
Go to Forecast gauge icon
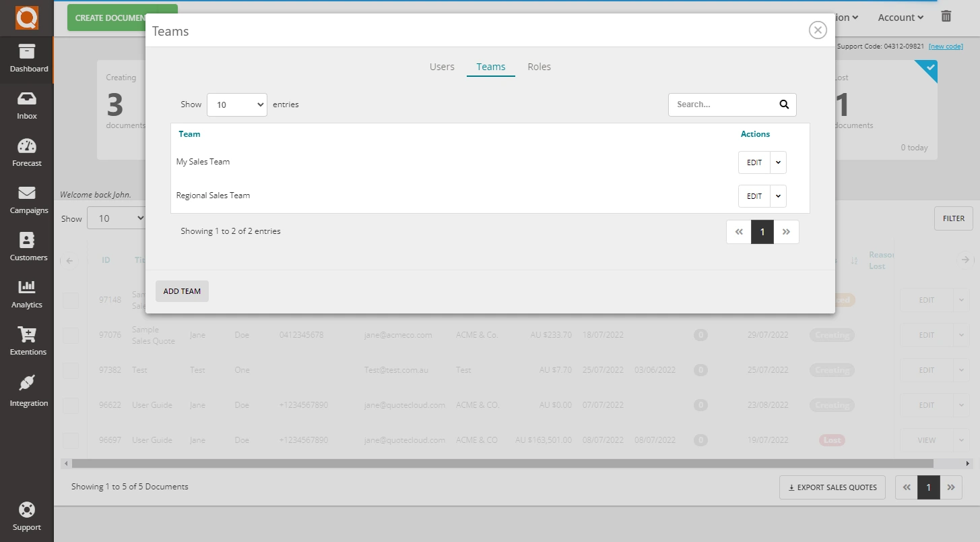[27, 147]
